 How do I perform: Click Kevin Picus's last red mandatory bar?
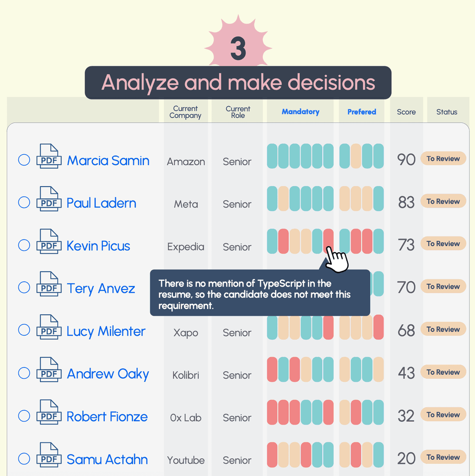tap(328, 241)
